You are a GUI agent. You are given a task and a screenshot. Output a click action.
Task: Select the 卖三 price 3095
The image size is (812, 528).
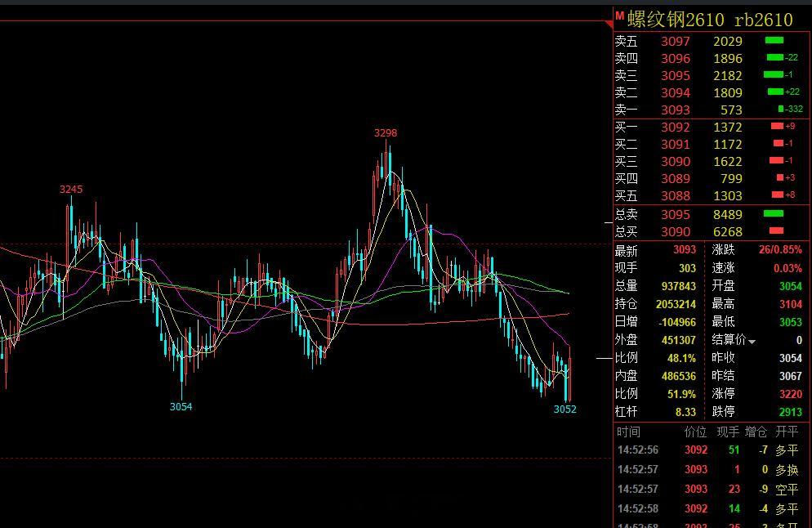(676, 76)
